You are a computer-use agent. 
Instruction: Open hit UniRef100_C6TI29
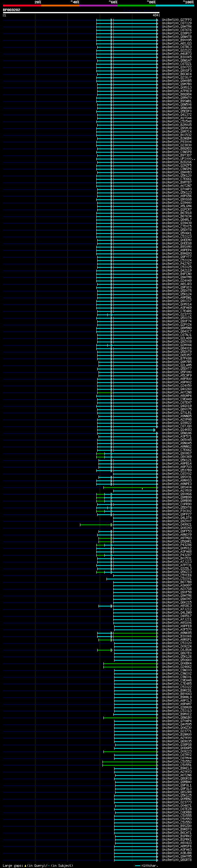click(177, 23)
